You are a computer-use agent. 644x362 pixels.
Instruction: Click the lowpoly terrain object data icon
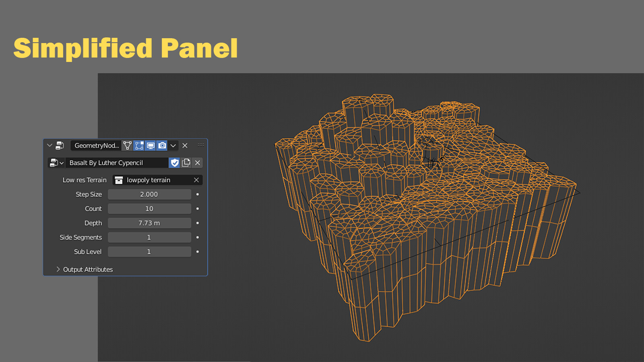(119, 180)
